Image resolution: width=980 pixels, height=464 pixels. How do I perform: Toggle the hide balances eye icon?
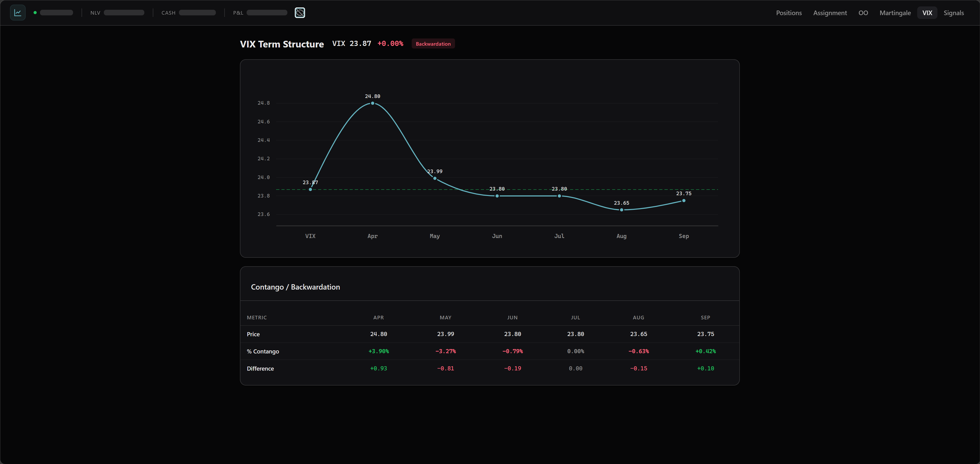(300, 13)
